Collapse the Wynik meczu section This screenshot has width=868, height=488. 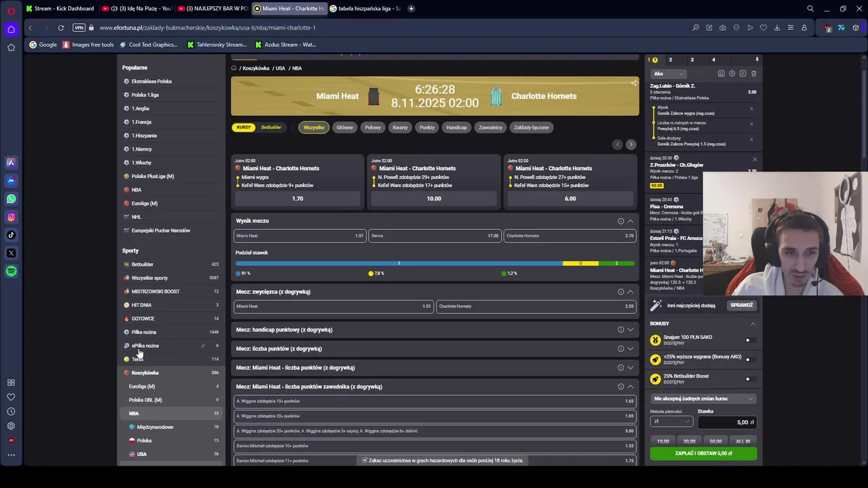click(631, 221)
